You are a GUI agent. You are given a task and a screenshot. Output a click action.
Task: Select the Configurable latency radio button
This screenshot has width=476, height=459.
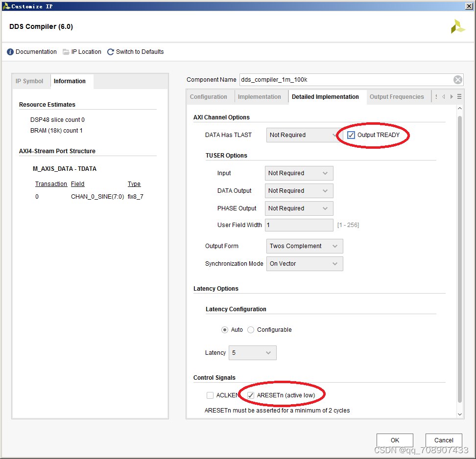[251, 330]
